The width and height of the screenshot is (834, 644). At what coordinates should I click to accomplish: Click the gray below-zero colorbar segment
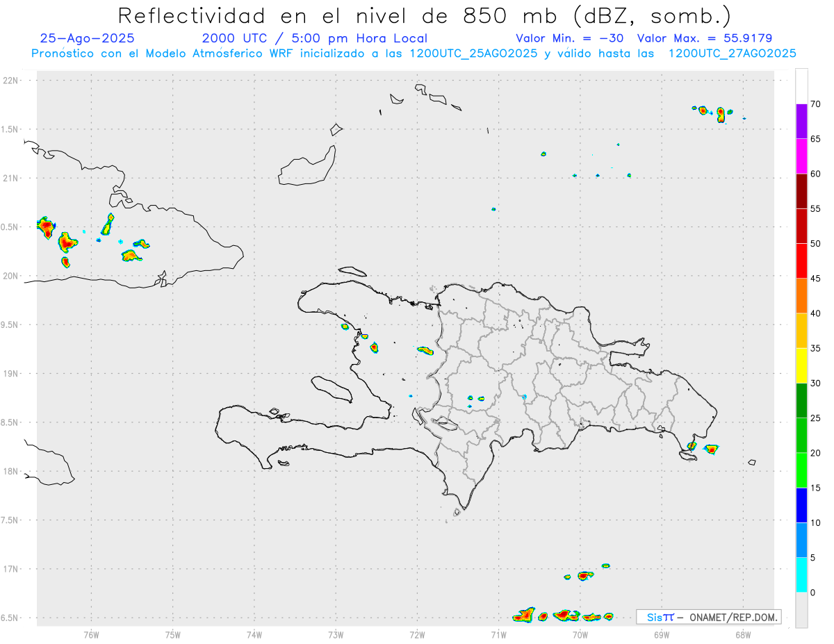coord(802,610)
